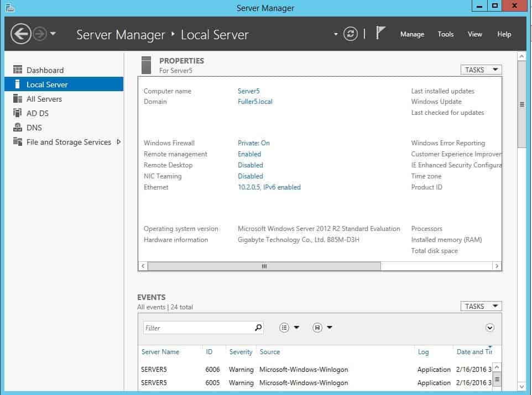The image size is (532, 395).
Task: Open Events TASKS dropdown
Action: tap(481, 307)
